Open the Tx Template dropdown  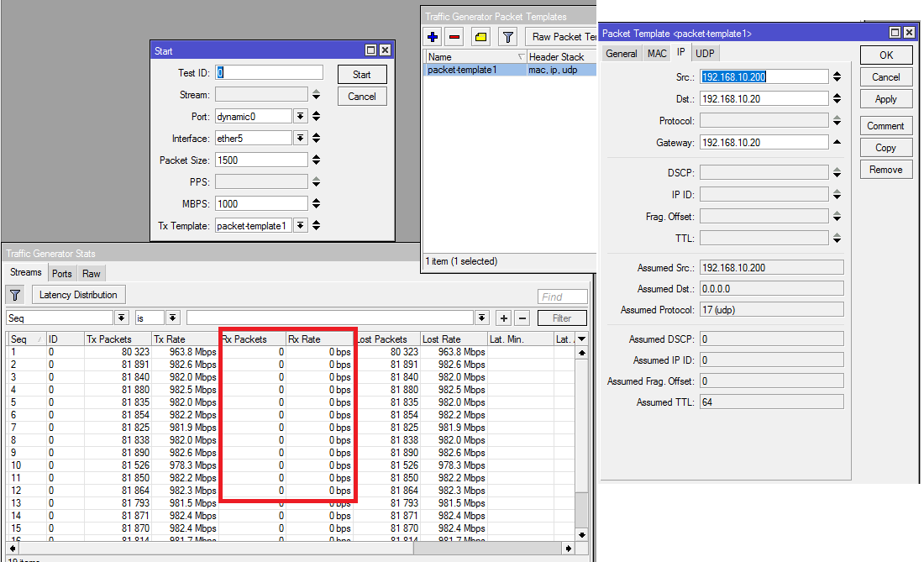pyautogui.click(x=300, y=225)
